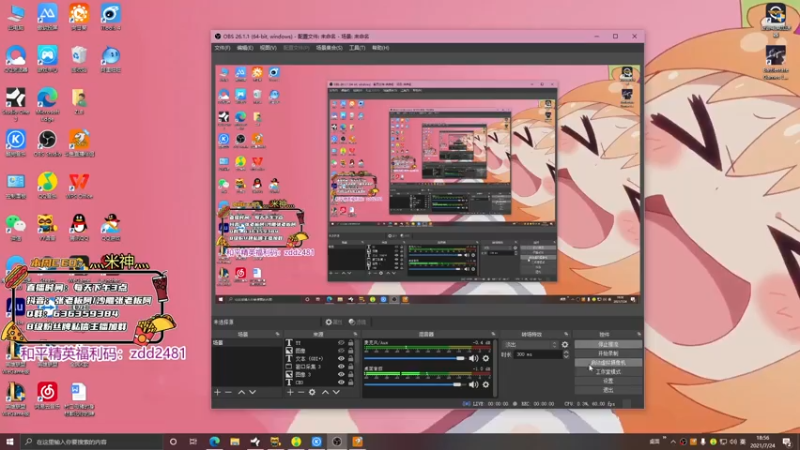
Task: Decrease transition duration with down arrow
Action: click(566, 356)
